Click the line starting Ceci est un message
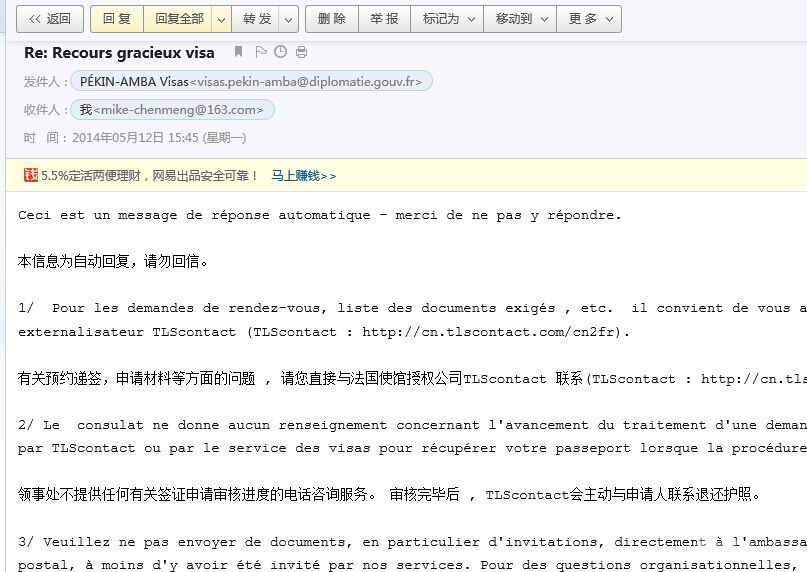The image size is (807, 572). (320, 215)
